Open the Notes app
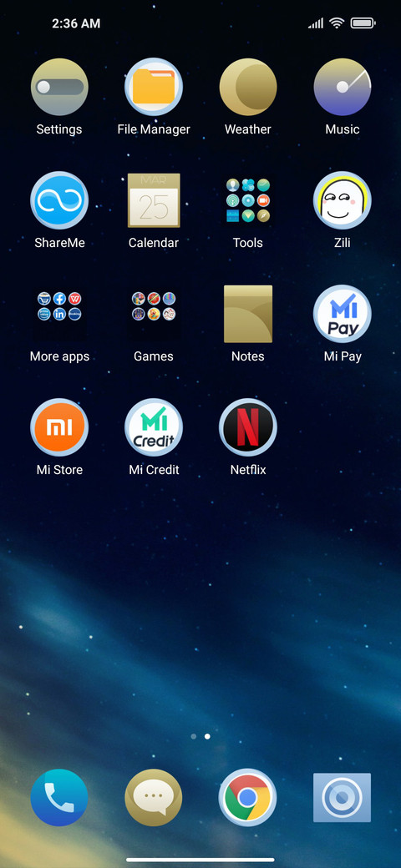Viewport: 401px width, 868px height. pos(248,314)
